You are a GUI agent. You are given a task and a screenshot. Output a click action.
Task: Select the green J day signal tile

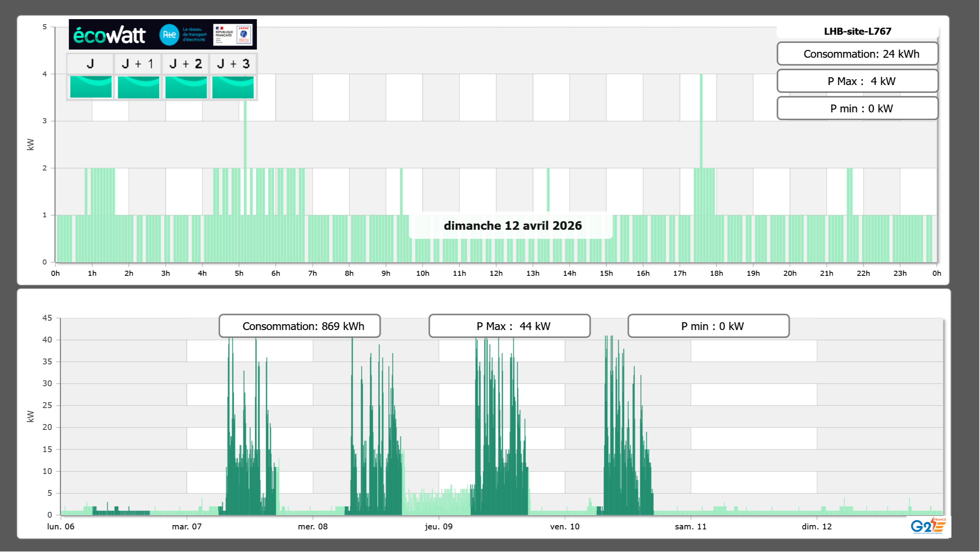(x=91, y=87)
